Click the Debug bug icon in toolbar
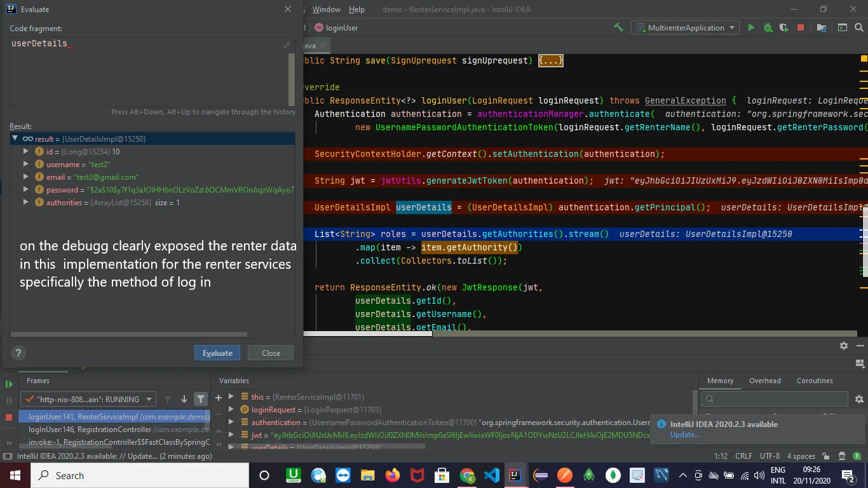Image resolution: width=868 pixels, height=488 pixels. coord(768,27)
